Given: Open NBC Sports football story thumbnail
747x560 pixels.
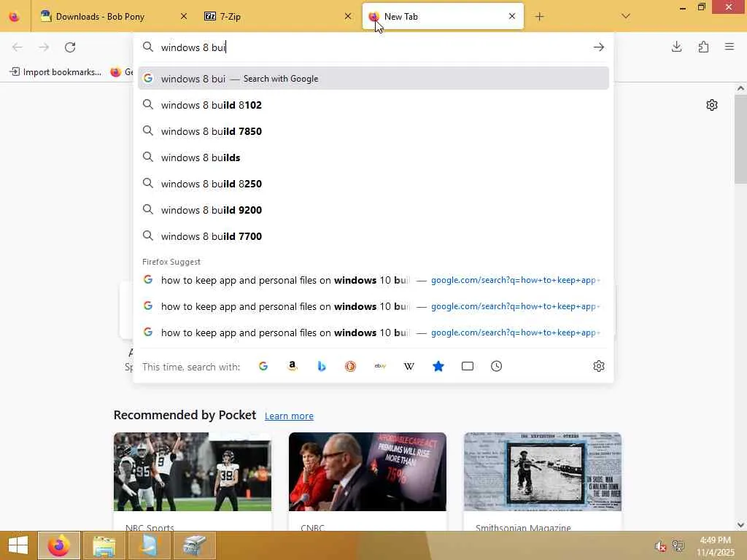Looking at the screenshot, I should point(193,472).
